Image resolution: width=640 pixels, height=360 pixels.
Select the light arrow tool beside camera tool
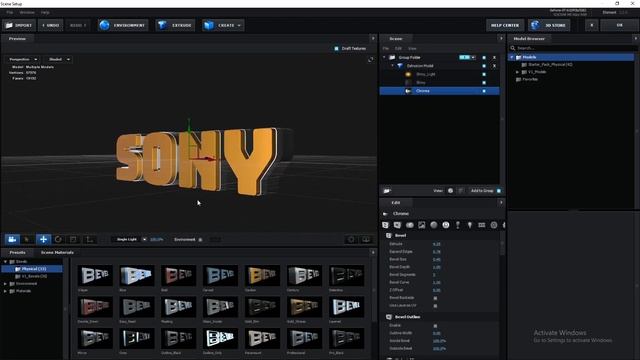tap(27, 240)
